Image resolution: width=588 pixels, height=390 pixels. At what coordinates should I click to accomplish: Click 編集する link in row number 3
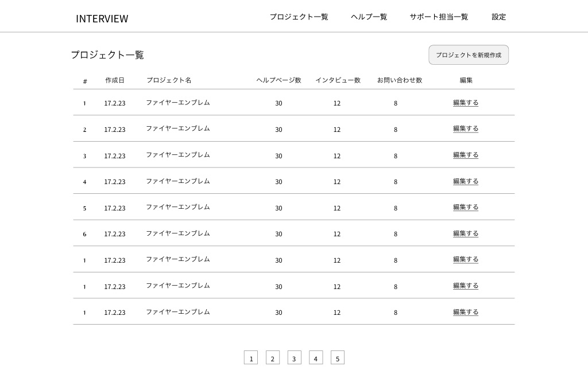(466, 155)
